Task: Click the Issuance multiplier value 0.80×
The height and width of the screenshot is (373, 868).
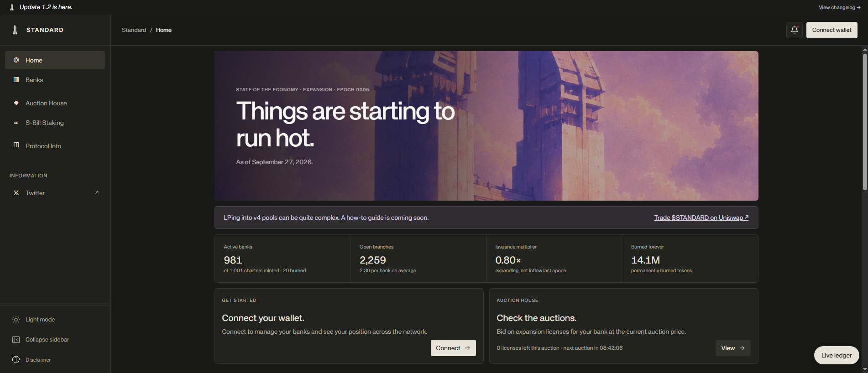Action: click(508, 260)
